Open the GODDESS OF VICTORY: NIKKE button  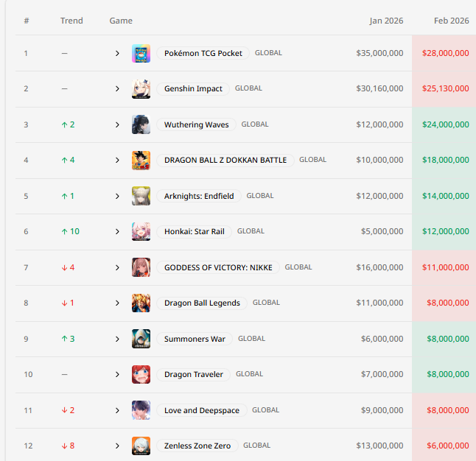point(218,267)
